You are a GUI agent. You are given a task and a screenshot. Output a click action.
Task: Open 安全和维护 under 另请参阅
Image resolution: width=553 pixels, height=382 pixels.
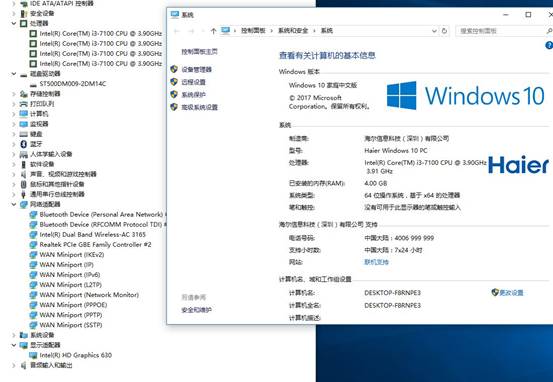pos(196,310)
